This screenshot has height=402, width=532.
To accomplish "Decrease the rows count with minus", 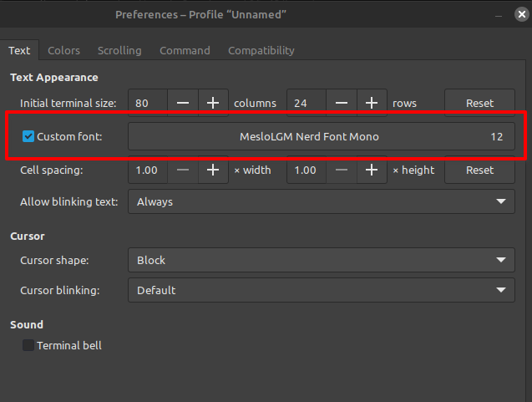I will coord(342,103).
